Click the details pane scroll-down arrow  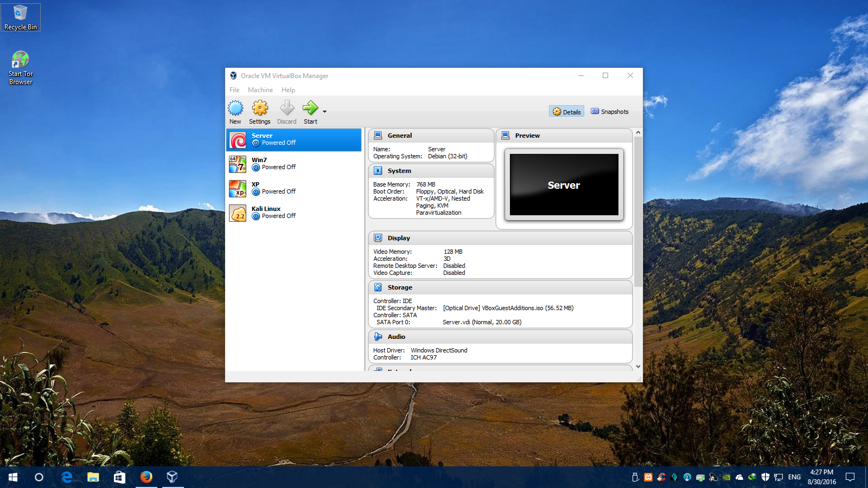pos(638,367)
